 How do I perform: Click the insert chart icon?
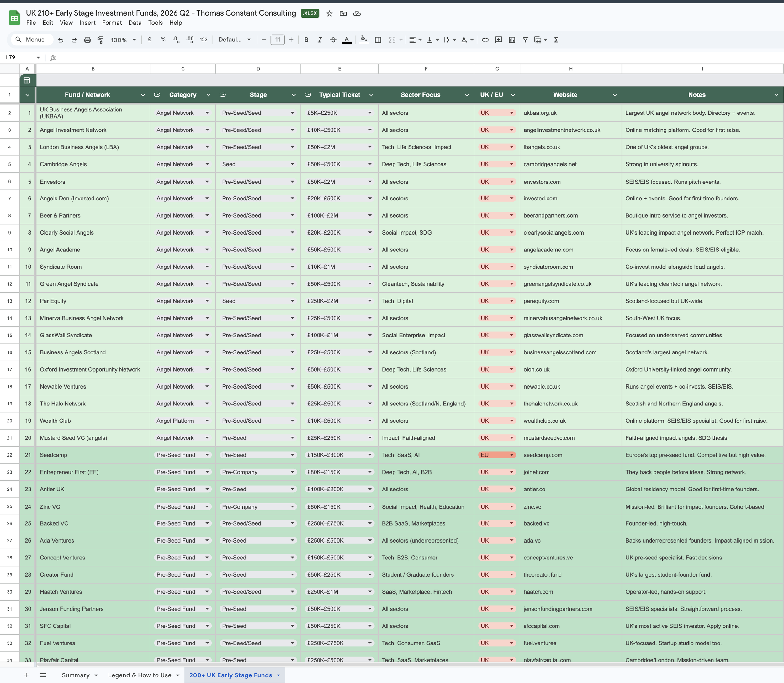(x=512, y=40)
